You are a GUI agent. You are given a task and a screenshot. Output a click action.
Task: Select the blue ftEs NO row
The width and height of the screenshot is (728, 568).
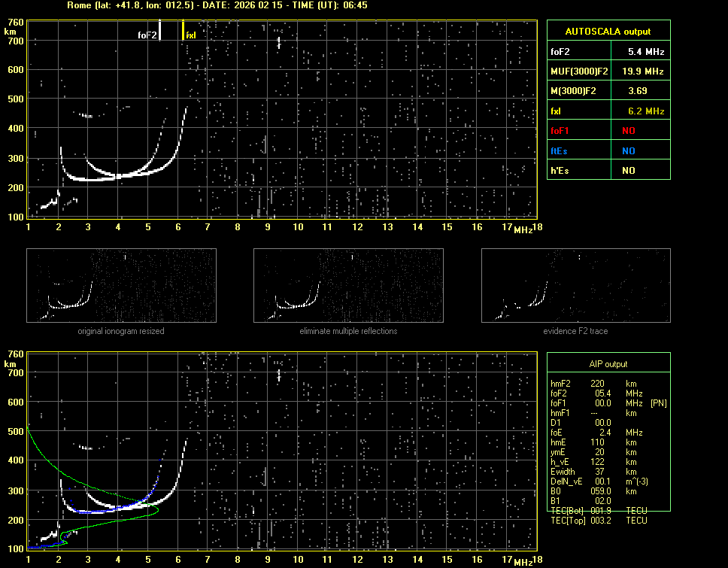pos(608,150)
